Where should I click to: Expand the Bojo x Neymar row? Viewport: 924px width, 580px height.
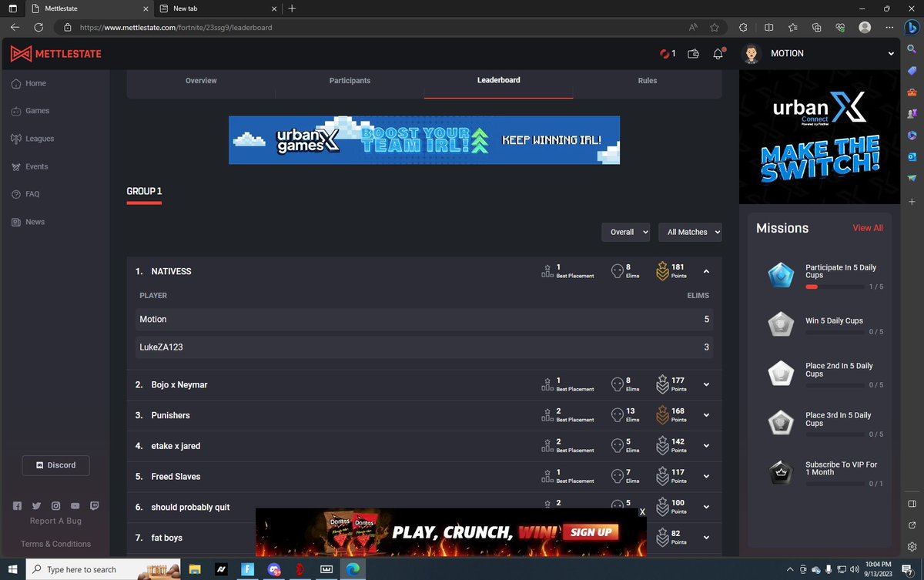707,384
